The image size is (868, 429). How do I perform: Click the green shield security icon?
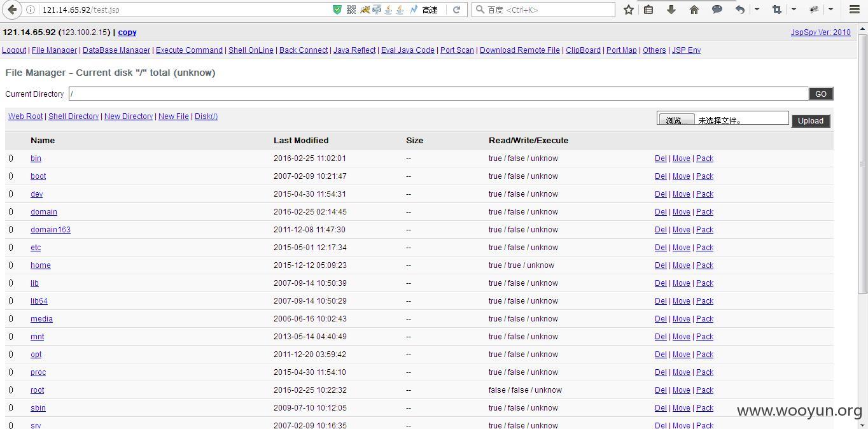tap(337, 10)
